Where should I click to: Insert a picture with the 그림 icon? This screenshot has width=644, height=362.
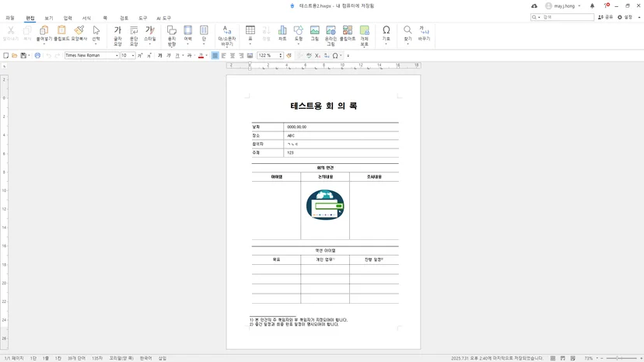pyautogui.click(x=314, y=30)
